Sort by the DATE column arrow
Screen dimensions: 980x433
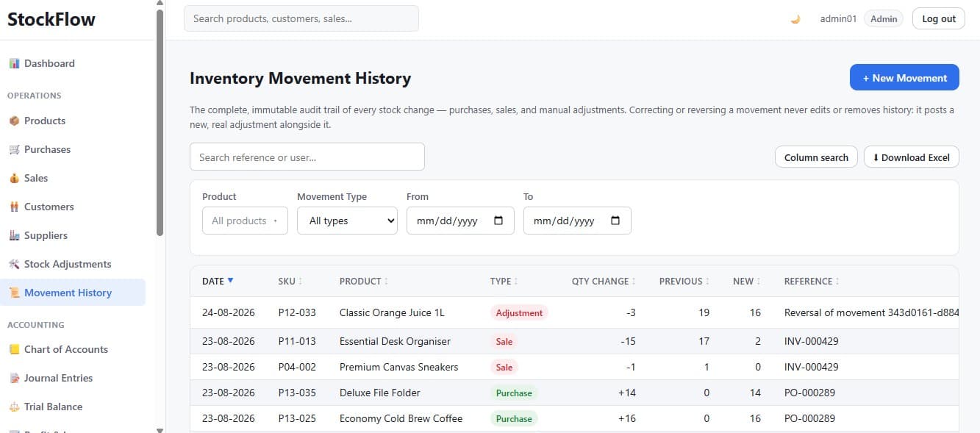tap(231, 281)
